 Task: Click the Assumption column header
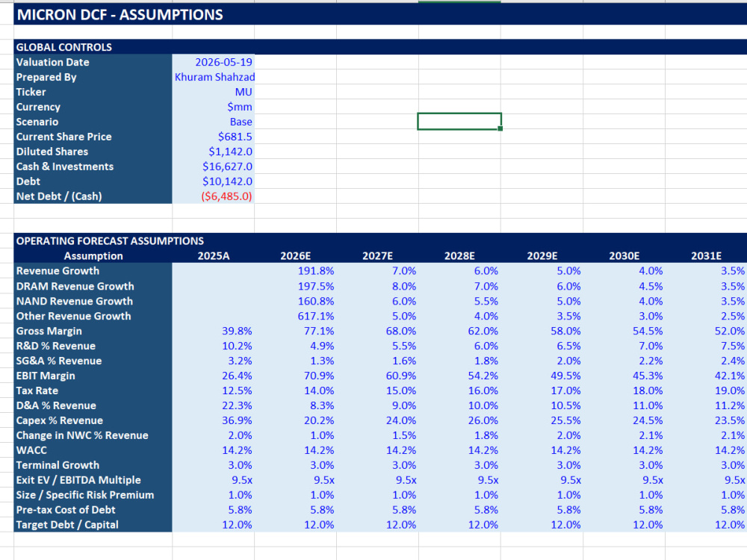pos(93,255)
